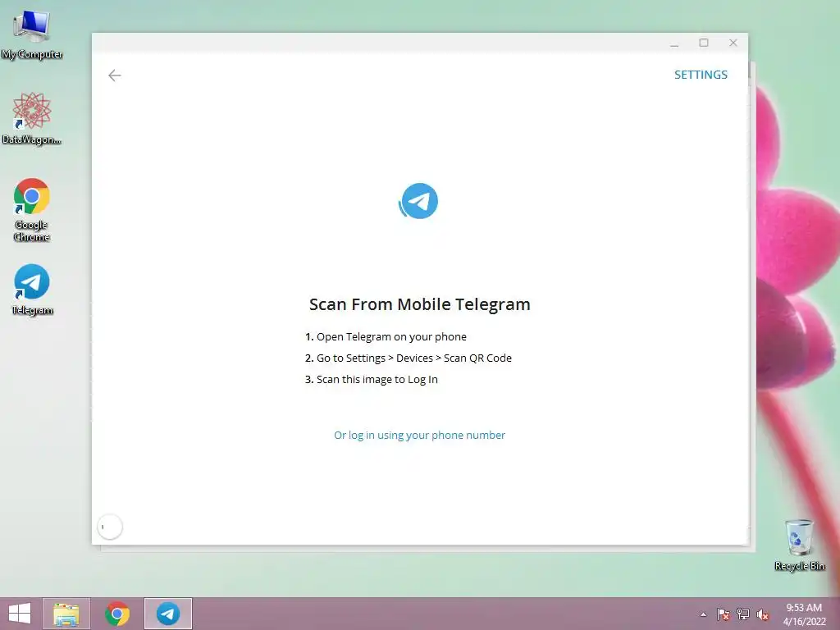Maximize the Telegram window
This screenshot has height=630, width=840.
tap(704, 43)
